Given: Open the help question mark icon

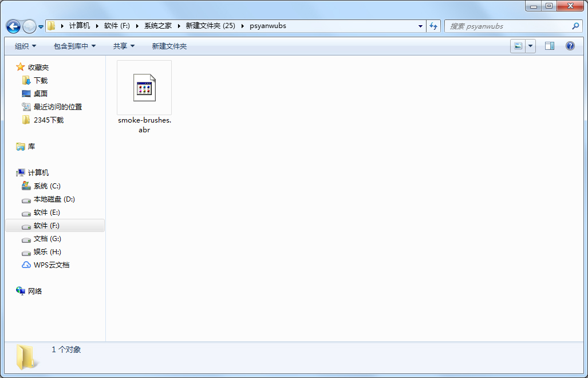Looking at the screenshot, I should [570, 46].
